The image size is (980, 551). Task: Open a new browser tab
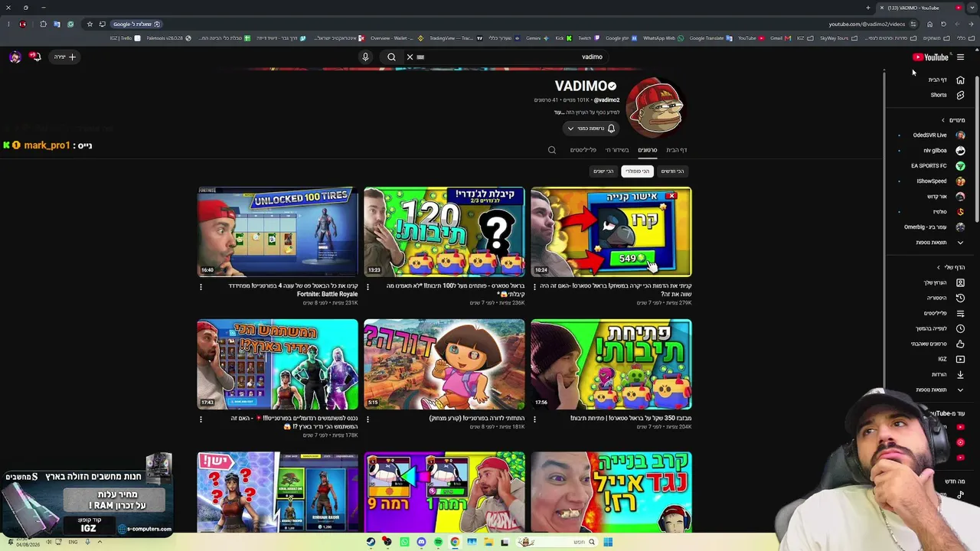click(868, 8)
